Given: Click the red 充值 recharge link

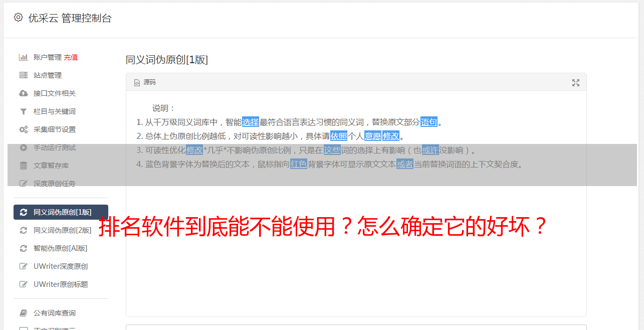Looking at the screenshot, I should (x=71, y=57).
